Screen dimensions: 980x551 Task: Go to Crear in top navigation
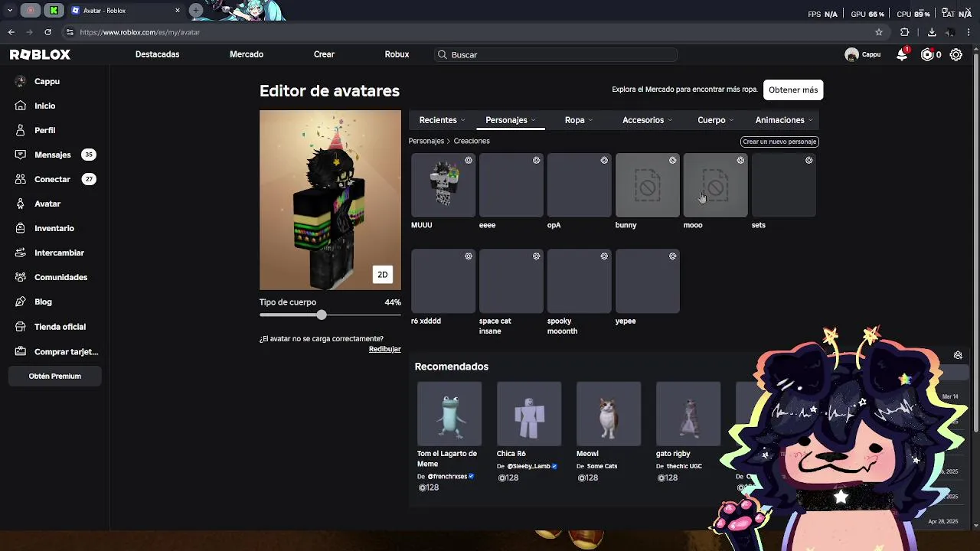pyautogui.click(x=324, y=54)
